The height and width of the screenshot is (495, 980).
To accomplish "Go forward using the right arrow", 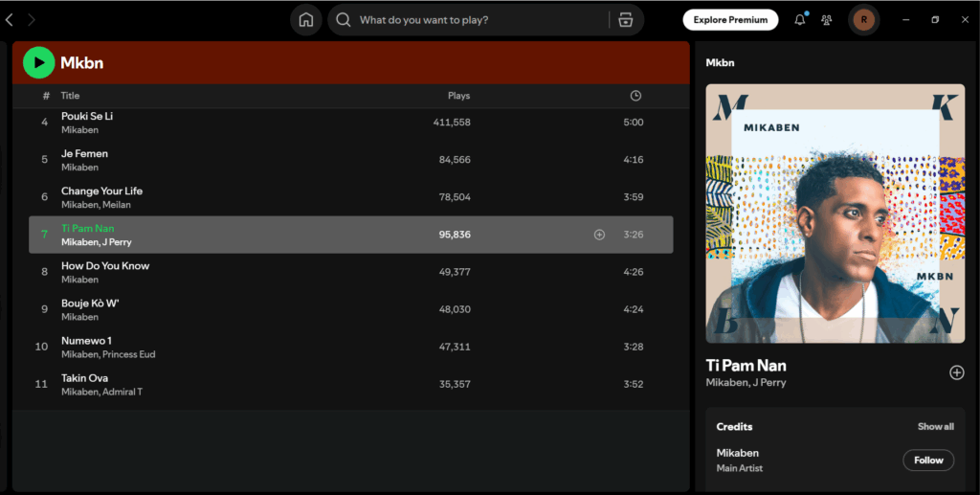I will click(32, 20).
